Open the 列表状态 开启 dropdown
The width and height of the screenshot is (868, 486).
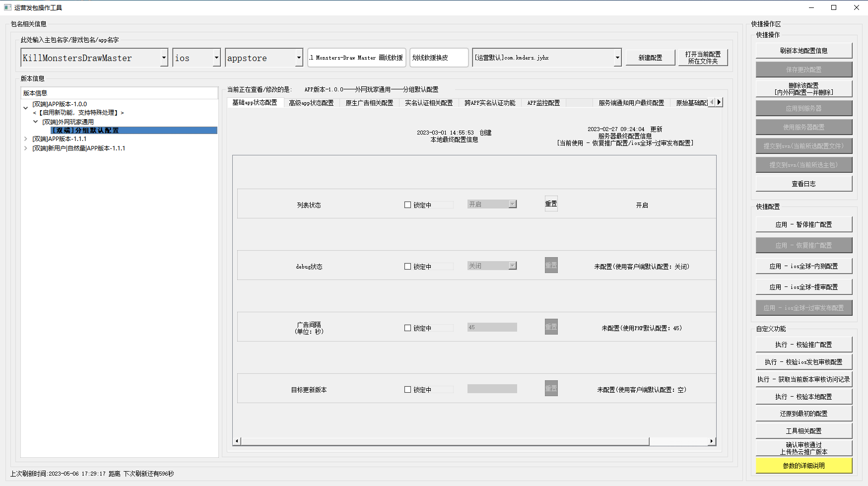point(513,204)
